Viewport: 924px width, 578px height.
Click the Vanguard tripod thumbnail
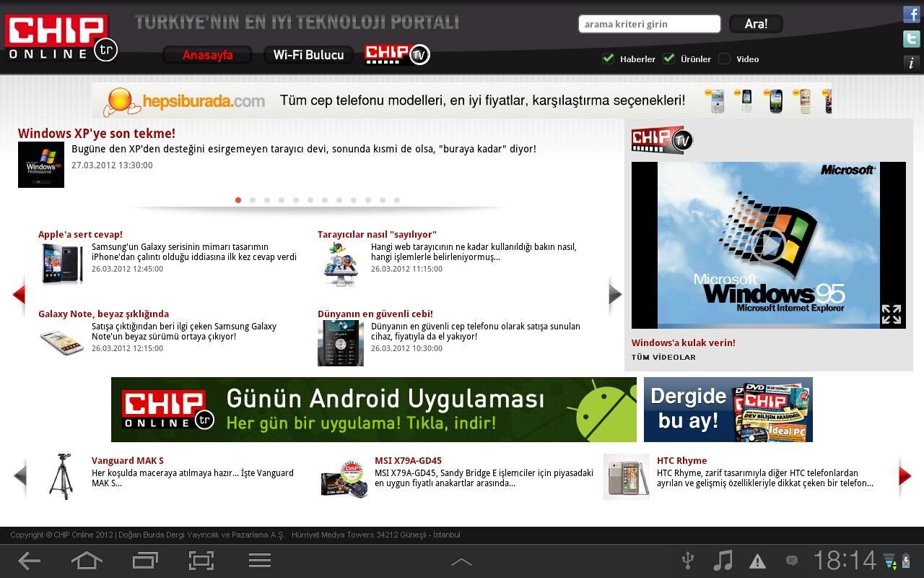click(61, 476)
